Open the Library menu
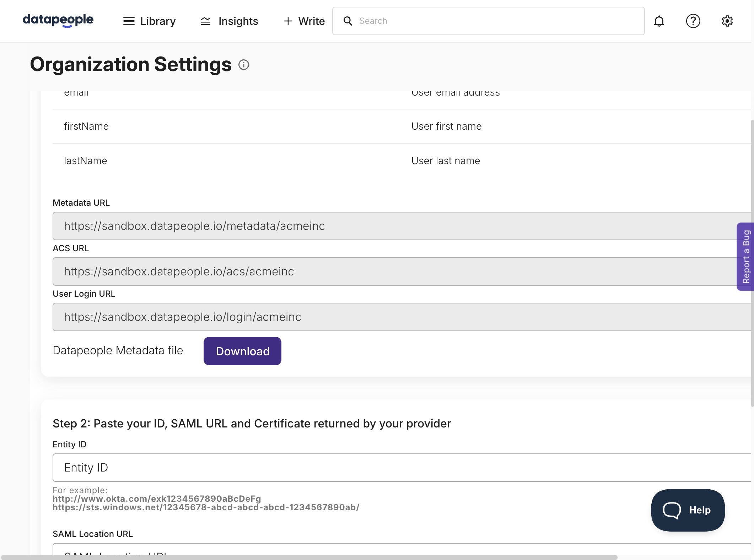The image size is (754, 560). 158,21
